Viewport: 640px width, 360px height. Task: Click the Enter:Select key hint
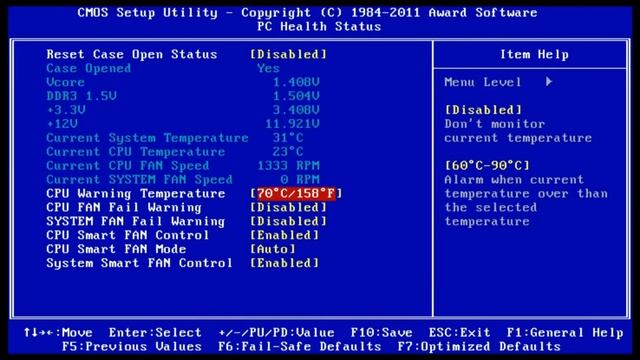tap(155, 333)
